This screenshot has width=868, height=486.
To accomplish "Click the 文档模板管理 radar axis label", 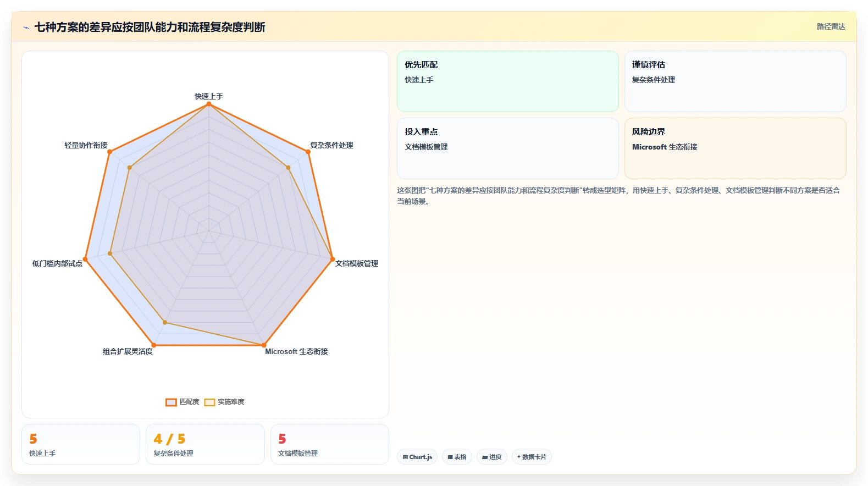I will click(357, 263).
